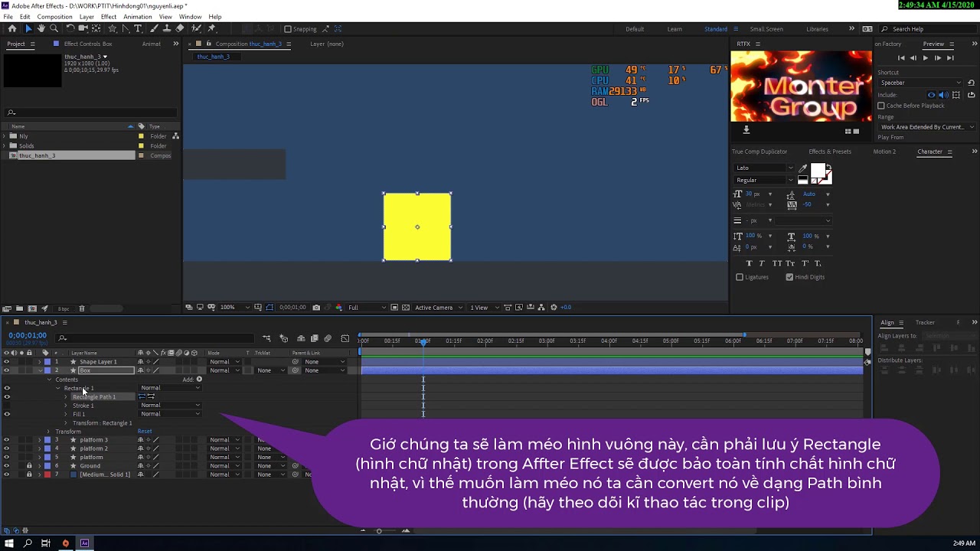The width and height of the screenshot is (980, 551).
Task: Unlock the Ground layer lock
Action: [x=29, y=466]
